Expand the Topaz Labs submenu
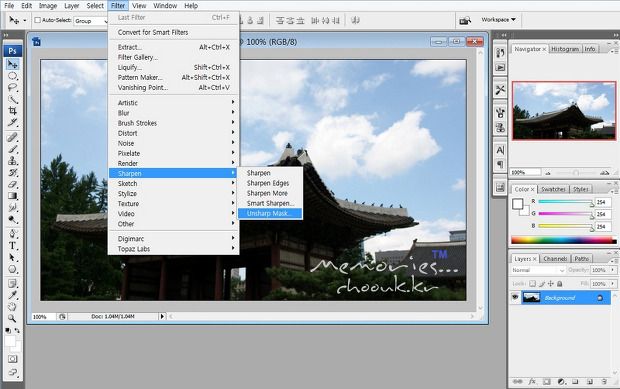Screen dimensions: 620x389 (x=174, y=249)
